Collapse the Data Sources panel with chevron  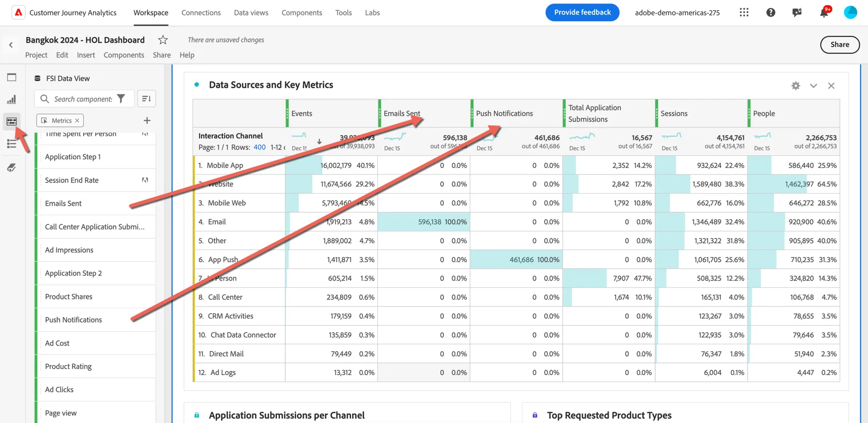click(814, 86)
